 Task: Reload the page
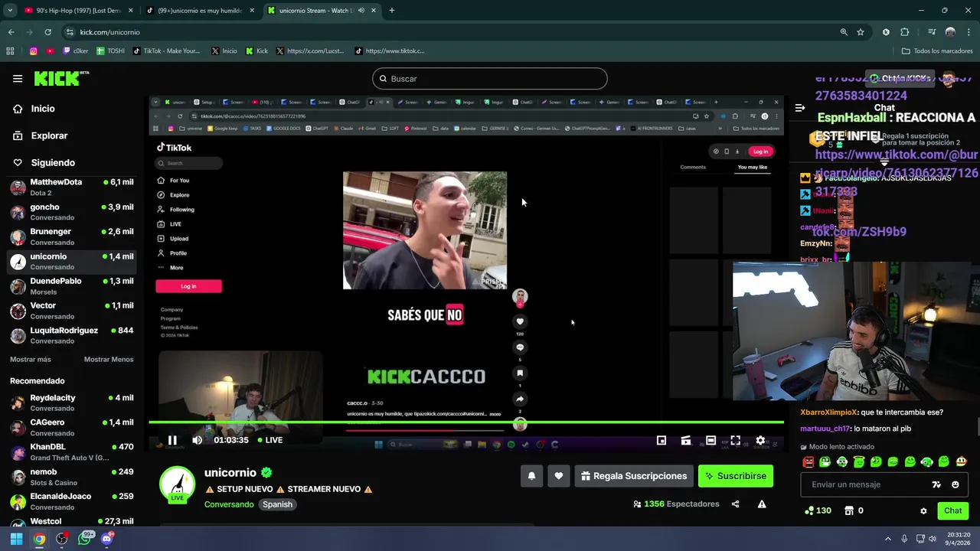click(47, 32)
